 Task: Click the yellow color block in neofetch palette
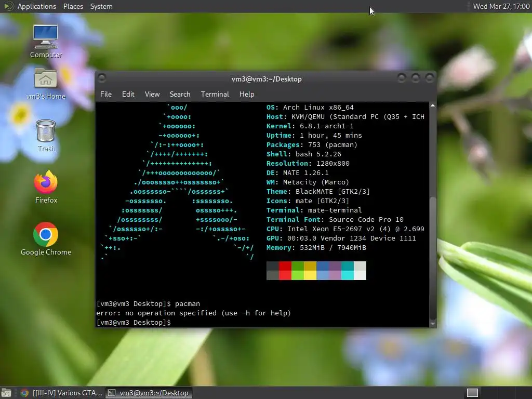tap(310, 270)
